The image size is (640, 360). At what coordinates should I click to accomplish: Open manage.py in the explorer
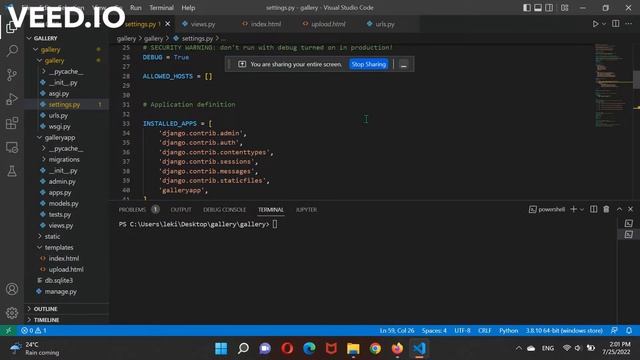coord(60,291)
